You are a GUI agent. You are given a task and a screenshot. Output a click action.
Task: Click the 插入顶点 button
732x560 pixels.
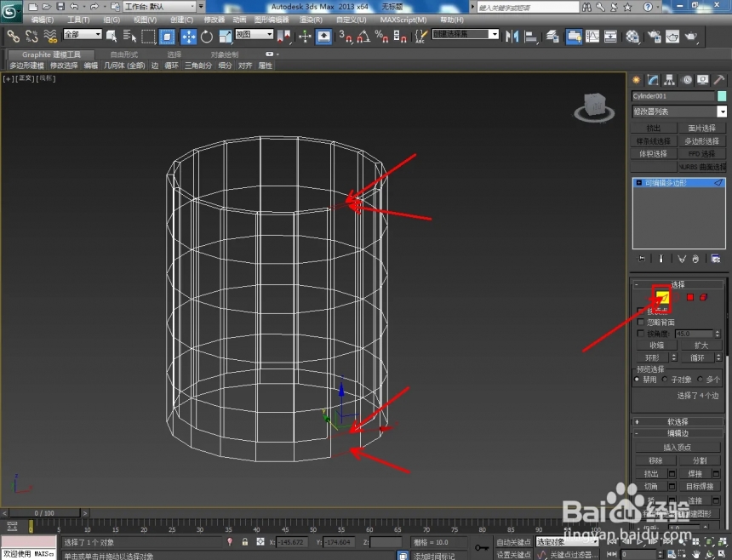tap(678, 447)
